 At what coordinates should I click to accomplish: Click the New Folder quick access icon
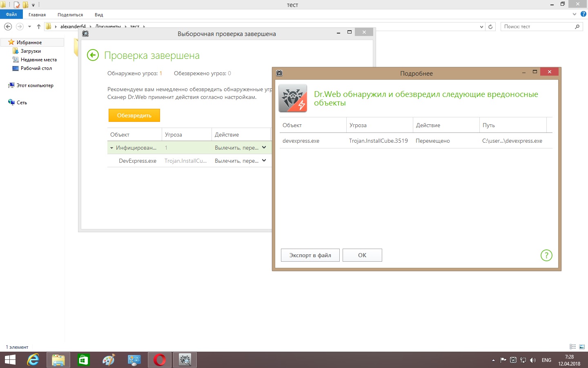tap(25, 5)
